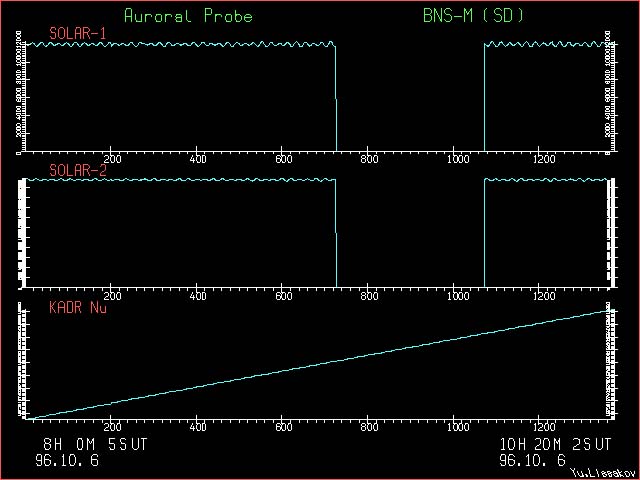Click the falling edge of the SOLAR-1 signal
Image resolution: width=640 pixels, height=480 pixels.
(x=336, y=100)
